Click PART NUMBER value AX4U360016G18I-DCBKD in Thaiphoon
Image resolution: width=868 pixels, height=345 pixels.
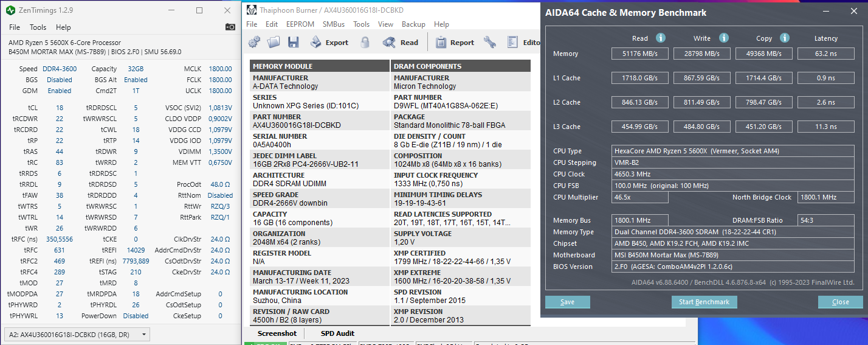tap(297, 125)
